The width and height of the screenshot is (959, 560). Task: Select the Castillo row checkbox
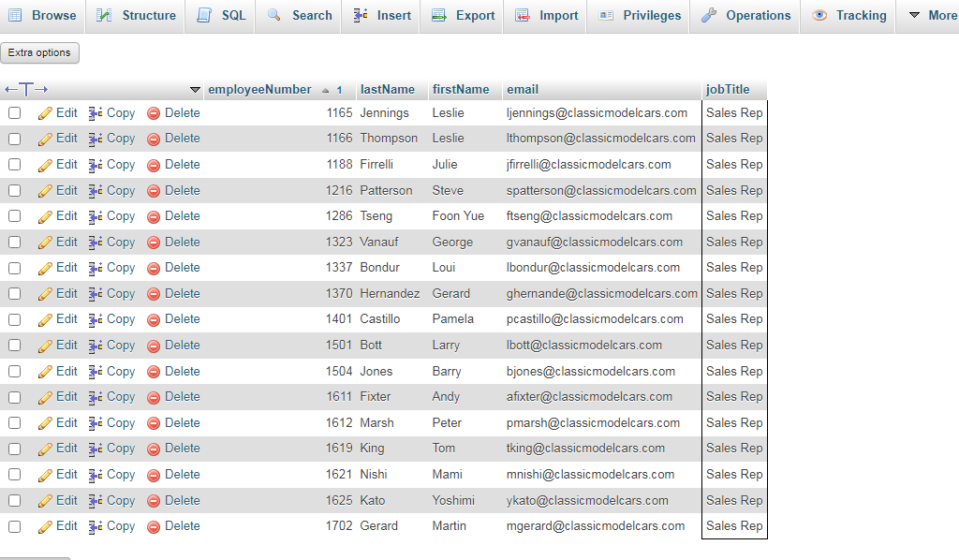(x=15, y=319)
